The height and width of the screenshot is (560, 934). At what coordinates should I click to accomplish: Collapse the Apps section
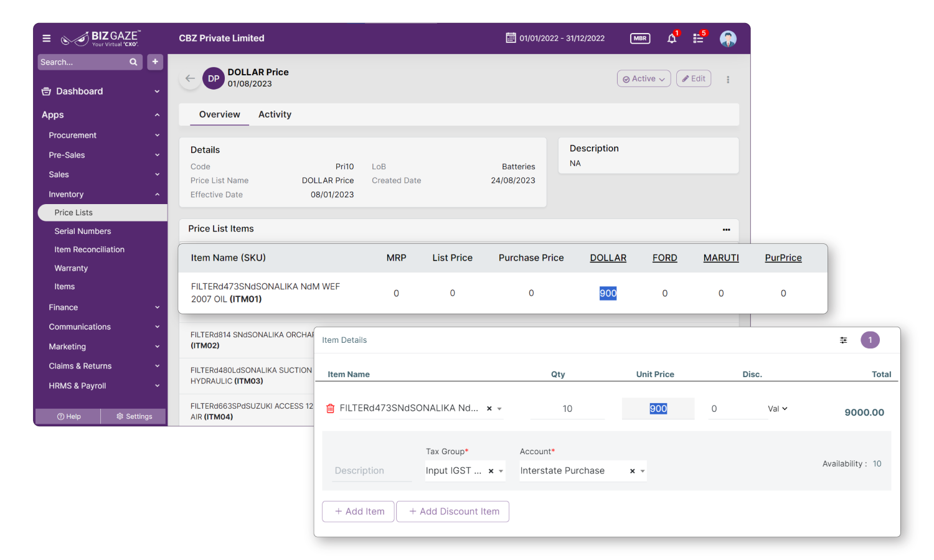(x=157, y=115)
